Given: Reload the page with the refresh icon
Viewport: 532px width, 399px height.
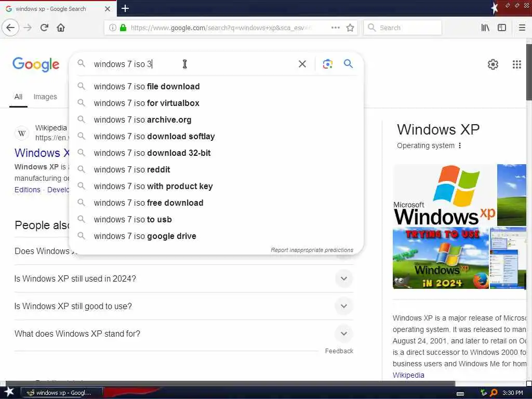Looking at the screenshot, I should [44, 28].
